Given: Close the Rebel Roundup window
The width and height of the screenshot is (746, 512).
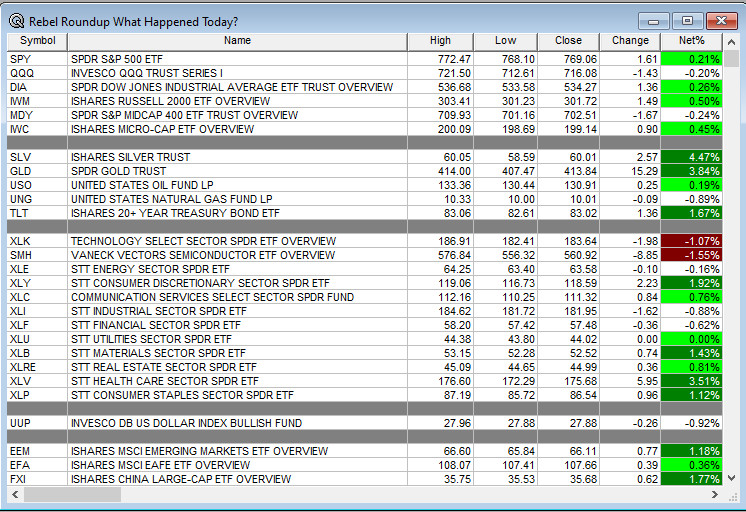Looking at the screenshot, I should tap(722, 21).
